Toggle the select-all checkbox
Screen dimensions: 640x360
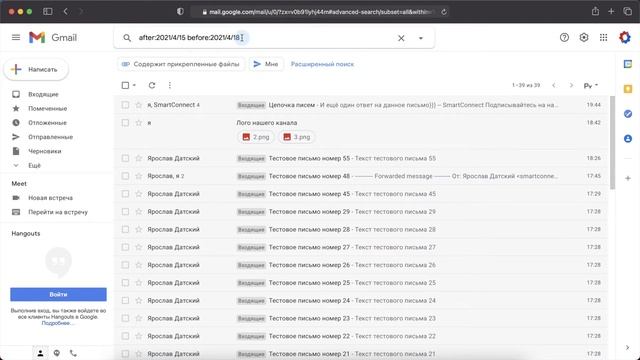pos(125,85)
